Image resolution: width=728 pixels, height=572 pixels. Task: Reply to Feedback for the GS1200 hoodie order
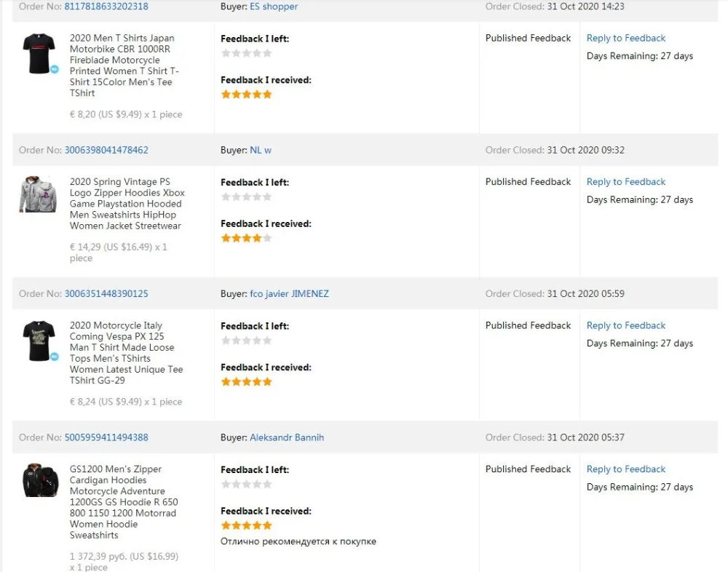click(x=626, y=469)
